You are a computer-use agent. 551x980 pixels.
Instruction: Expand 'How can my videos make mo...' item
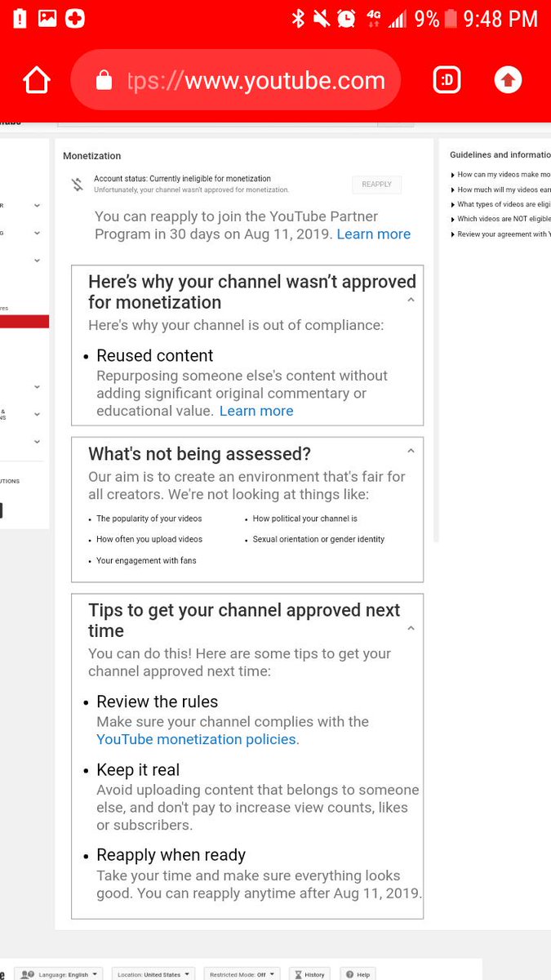pyautogui.click(x=500, y=175)
